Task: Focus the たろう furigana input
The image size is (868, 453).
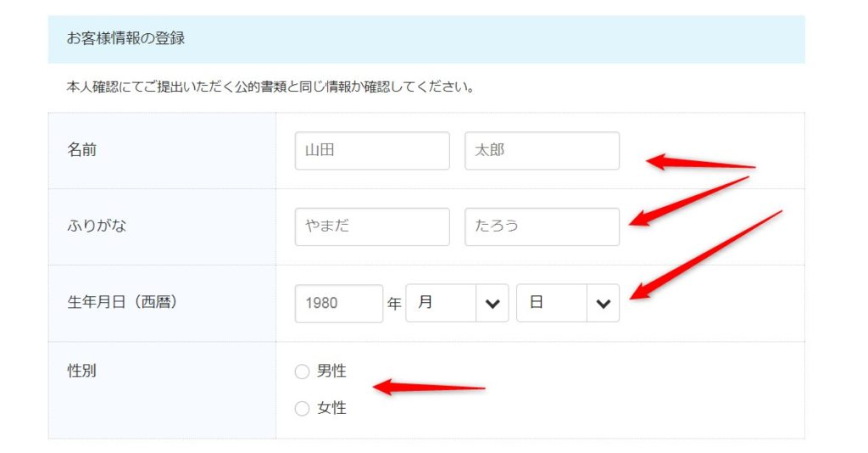Action: [x=542, y=226]
